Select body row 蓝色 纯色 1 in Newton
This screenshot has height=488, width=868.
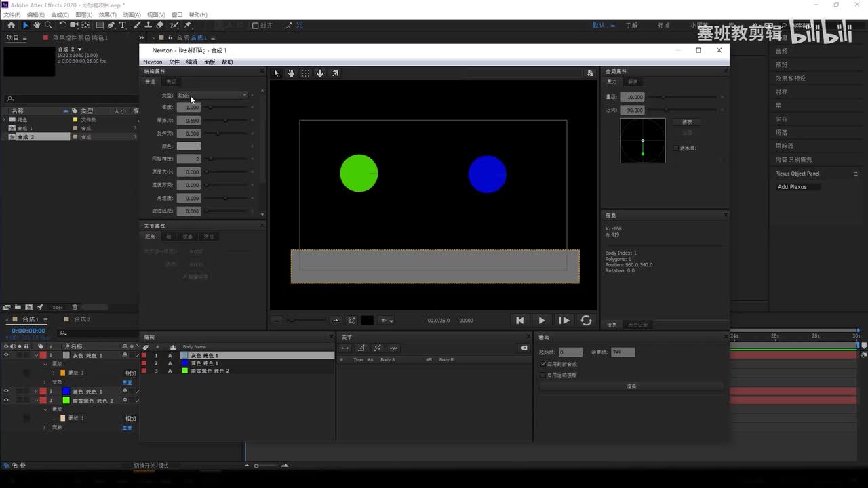point(237,363)
